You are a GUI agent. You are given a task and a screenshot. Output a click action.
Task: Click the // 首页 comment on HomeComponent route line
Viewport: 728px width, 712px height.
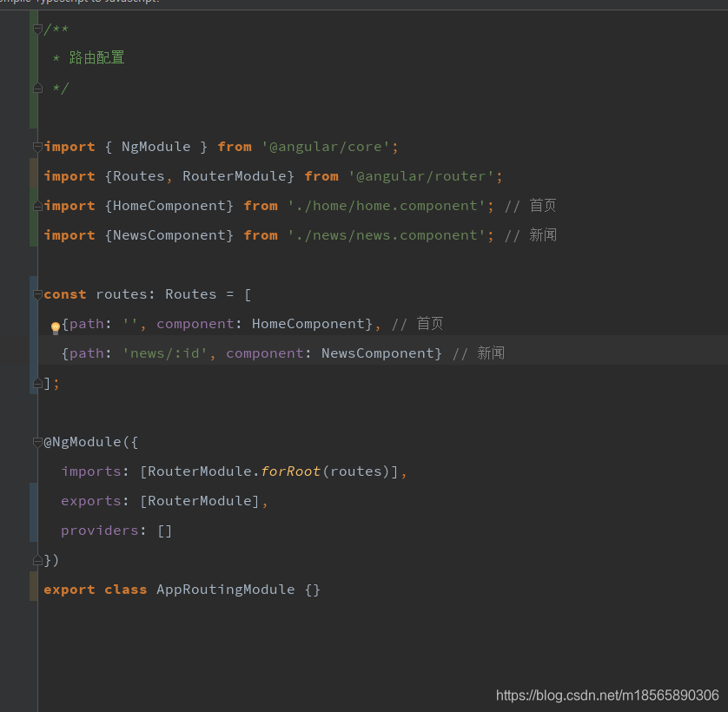click(417, 324)
